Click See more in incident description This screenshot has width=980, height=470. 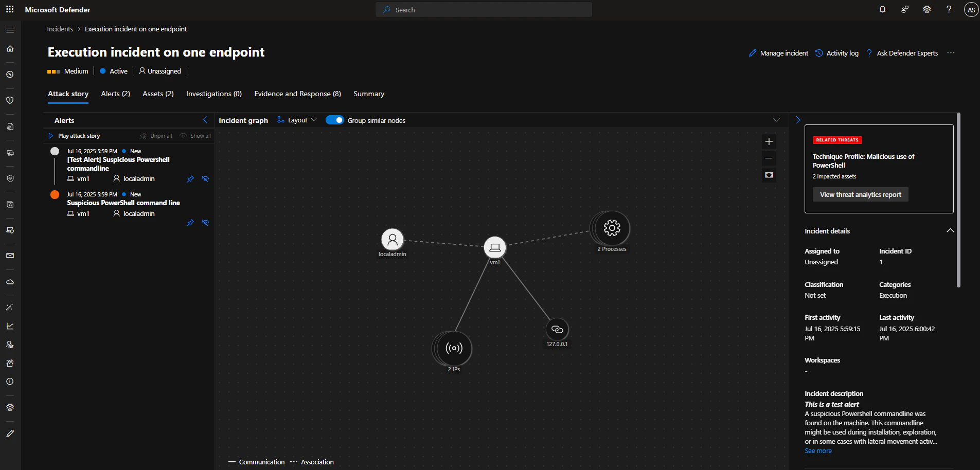pyautogui.click(x=818, y=451)
